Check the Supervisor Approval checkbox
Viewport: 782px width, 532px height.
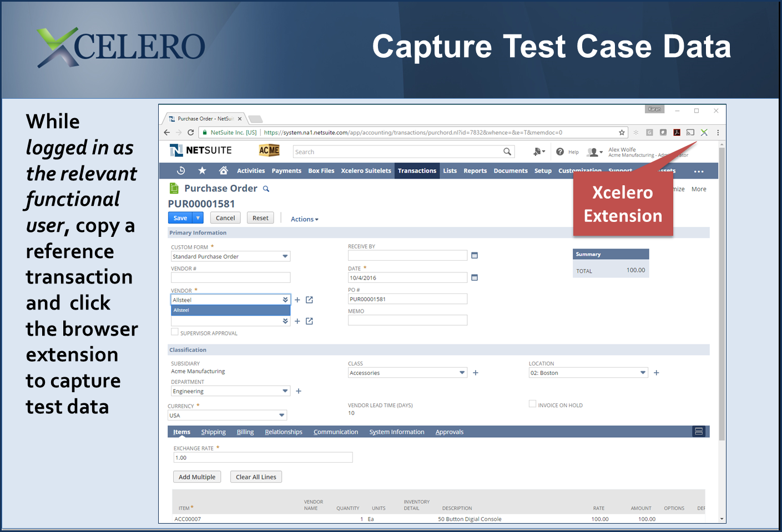click(x=175, y=332)
